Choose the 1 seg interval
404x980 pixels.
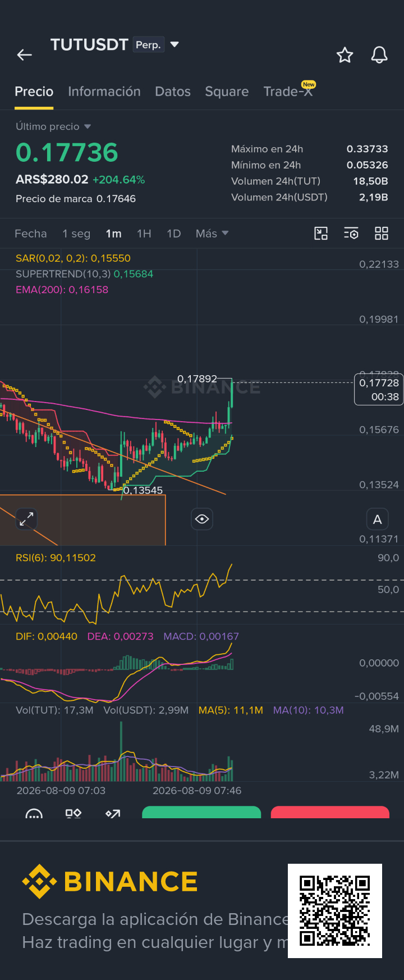(76, 234)
